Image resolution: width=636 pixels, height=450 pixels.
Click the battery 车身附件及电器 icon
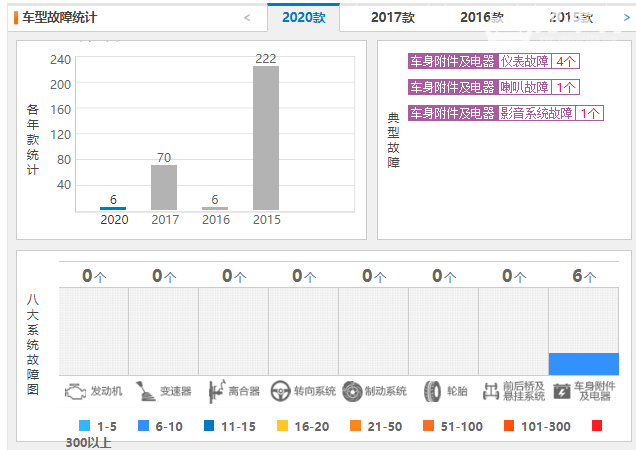[562, 392]
